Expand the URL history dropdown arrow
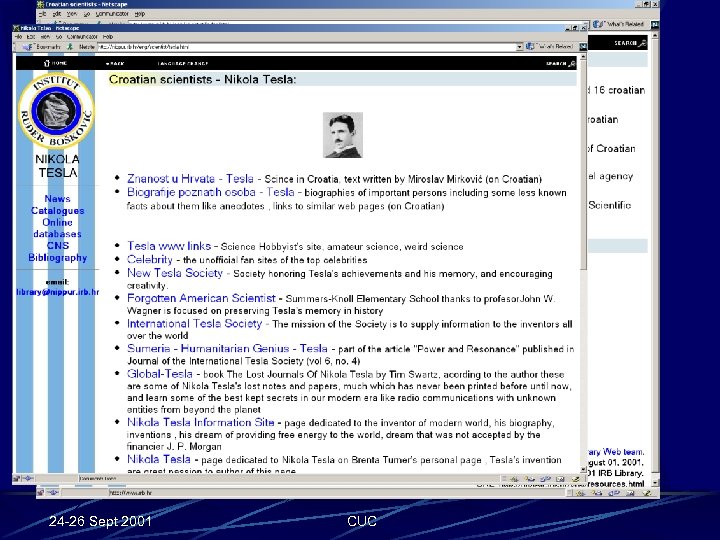 [519, 47]
